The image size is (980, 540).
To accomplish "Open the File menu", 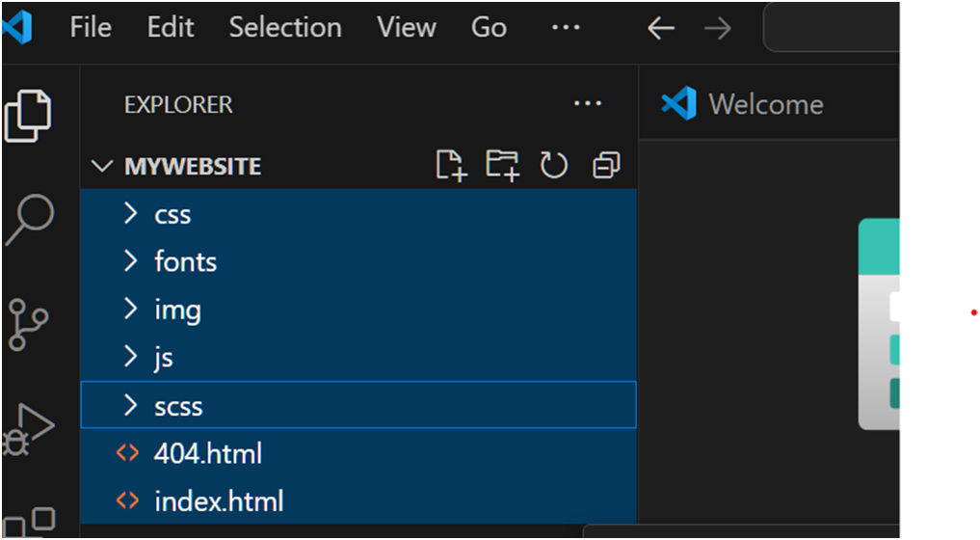I will [91, 28].
